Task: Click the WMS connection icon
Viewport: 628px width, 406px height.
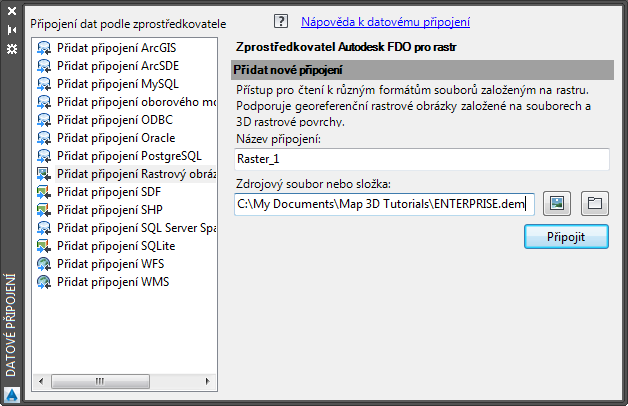Action: tap(44, 282)
